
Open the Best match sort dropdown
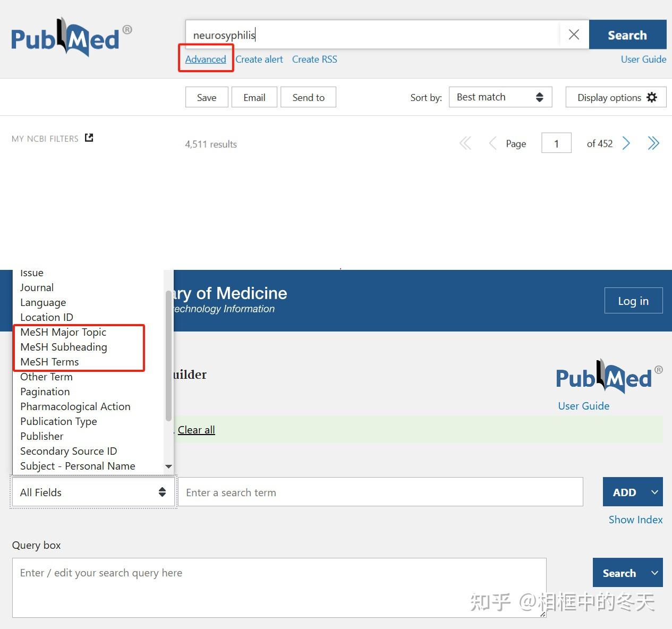499,97
